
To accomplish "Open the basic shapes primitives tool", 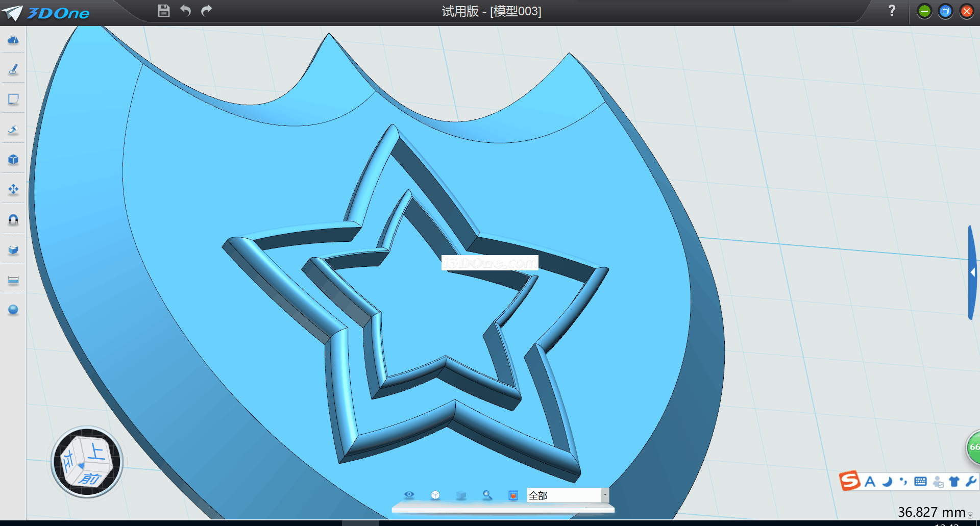I will click(13, 40).
